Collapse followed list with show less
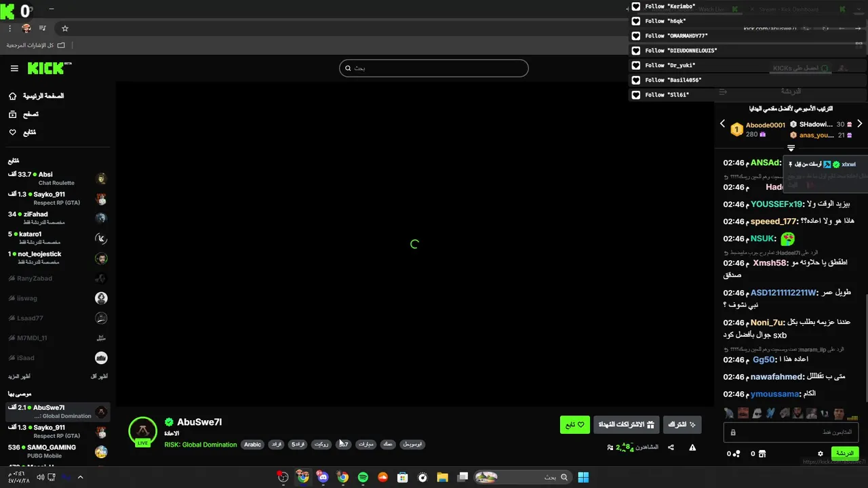 click(x=99, y=376)
